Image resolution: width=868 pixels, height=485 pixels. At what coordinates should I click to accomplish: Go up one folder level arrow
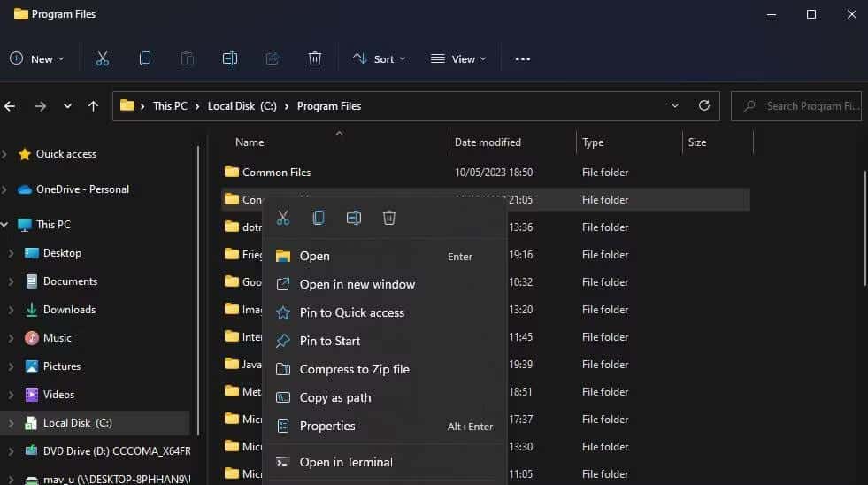[93, 105]
